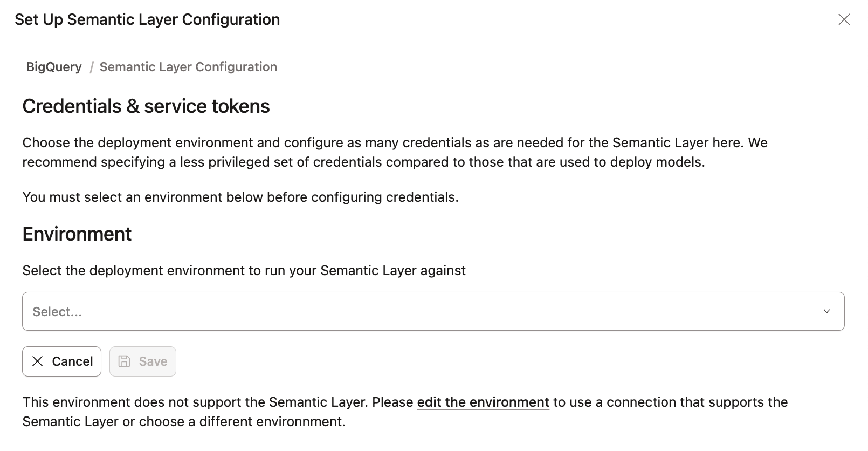Click the floppy disk icon on Save button
This screenshot has height=451, width=868.
pyautogui.click(x=125, y=361)
